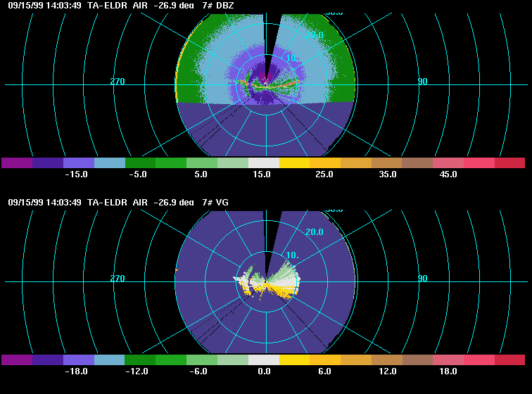Click the light blue swatch in VG color bar

110,360
